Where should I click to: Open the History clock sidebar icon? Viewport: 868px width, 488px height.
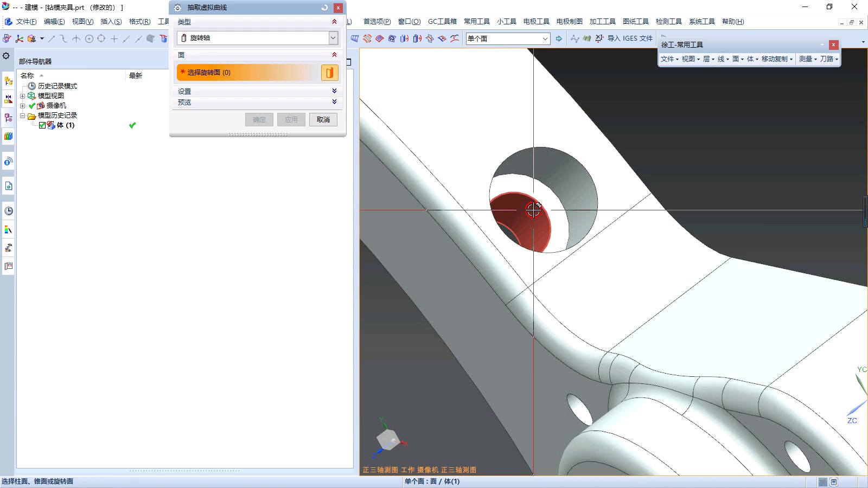8,211
